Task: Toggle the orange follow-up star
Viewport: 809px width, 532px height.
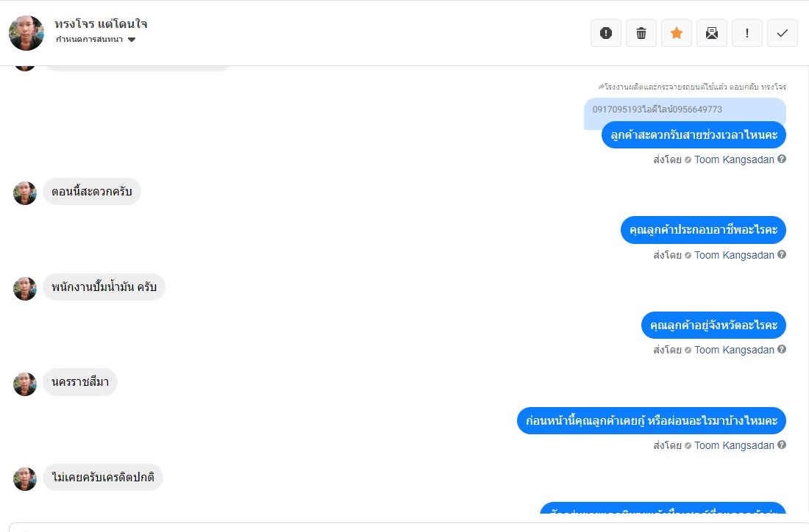Action: coord(677,33)
